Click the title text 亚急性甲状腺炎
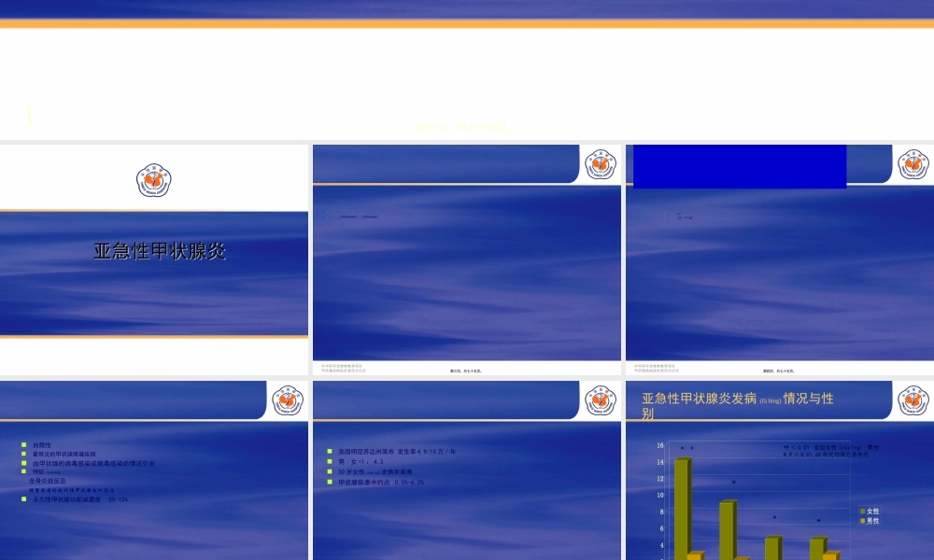Screen dimensions: 934x560 click(160, 251)
